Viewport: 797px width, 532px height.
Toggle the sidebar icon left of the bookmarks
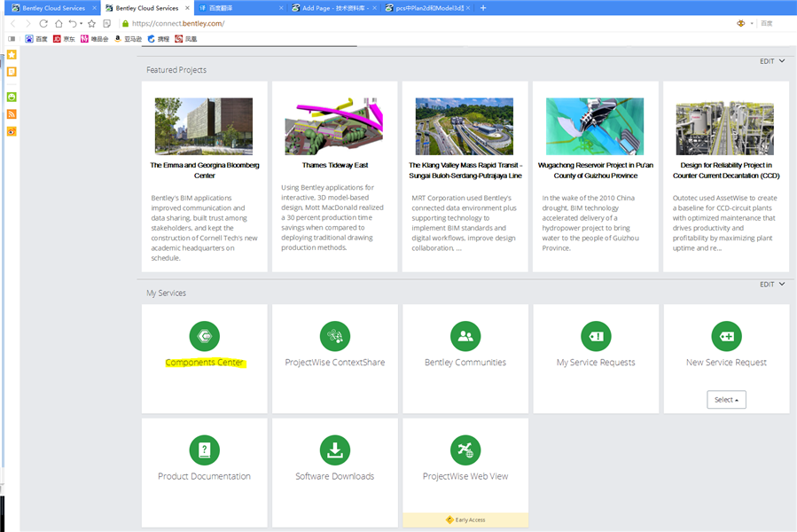pyautogui.click(x=12, y=39)
